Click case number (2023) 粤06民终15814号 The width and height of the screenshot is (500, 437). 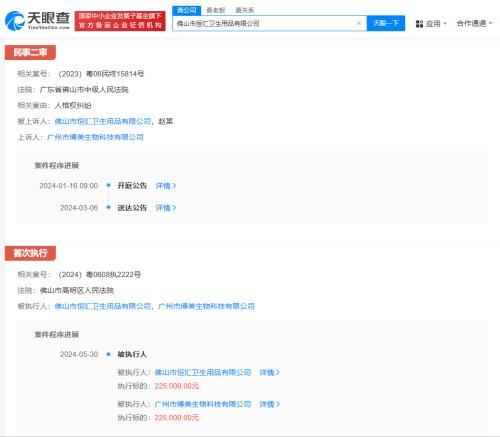pyautogui.click(x=101, y=74)
